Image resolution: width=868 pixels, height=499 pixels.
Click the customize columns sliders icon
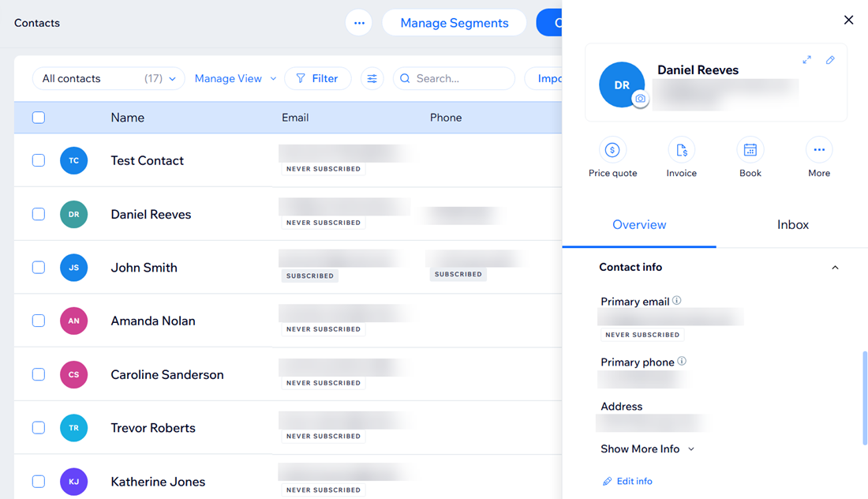tap(372, 79)
